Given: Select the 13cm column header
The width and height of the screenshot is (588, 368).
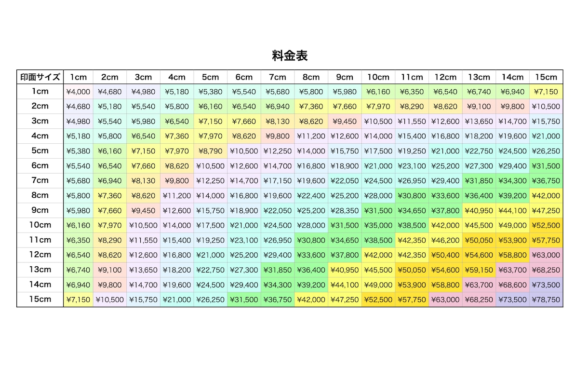Looking at the screenshot, I should 479,77.
